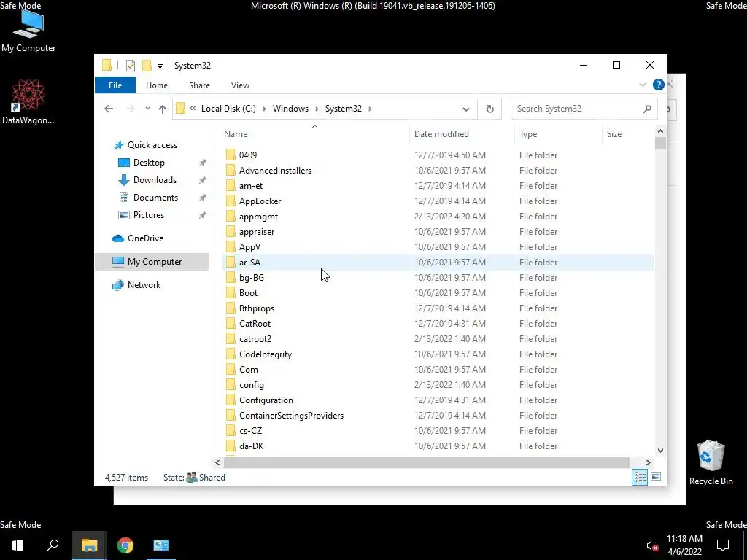Screen dimensions: 747x560
Task: Expand the chevron after Windows in breadcrumb
Action: (x=317, y=109)
